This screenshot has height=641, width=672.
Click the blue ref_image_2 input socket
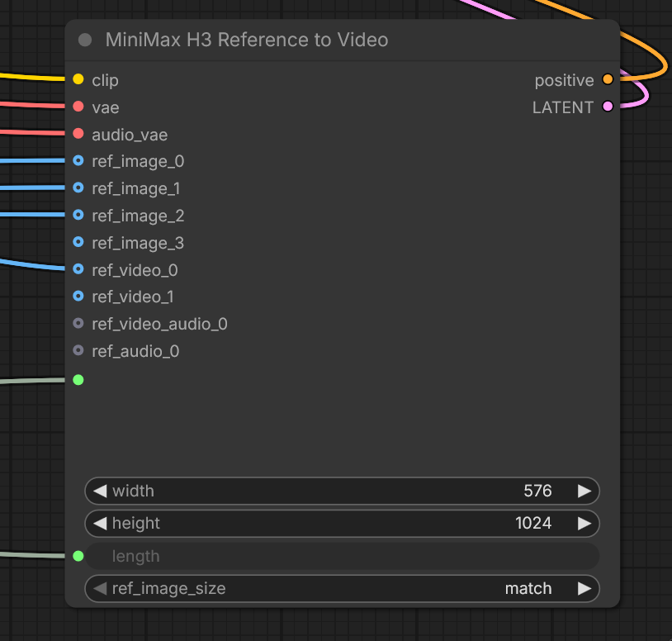click(78, 215)
